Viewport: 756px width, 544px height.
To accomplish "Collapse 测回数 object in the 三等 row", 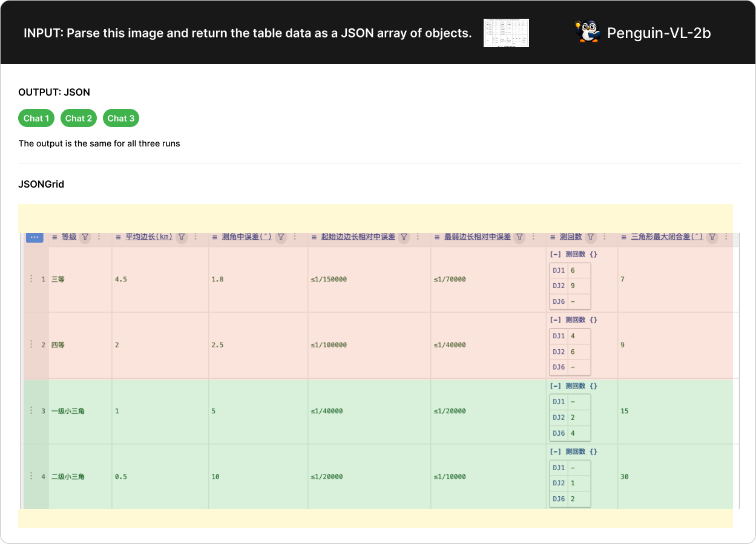I will [554, 254].
